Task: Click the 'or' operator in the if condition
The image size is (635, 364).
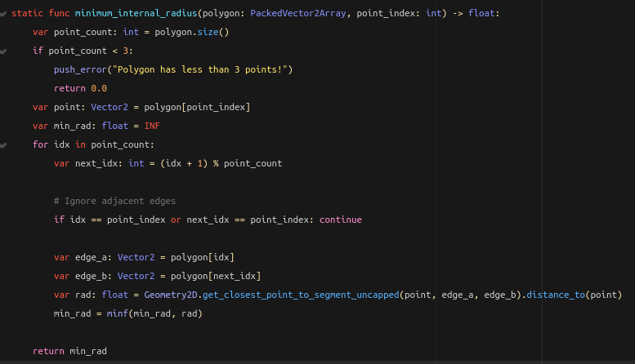Action: [x=176, y=220]
